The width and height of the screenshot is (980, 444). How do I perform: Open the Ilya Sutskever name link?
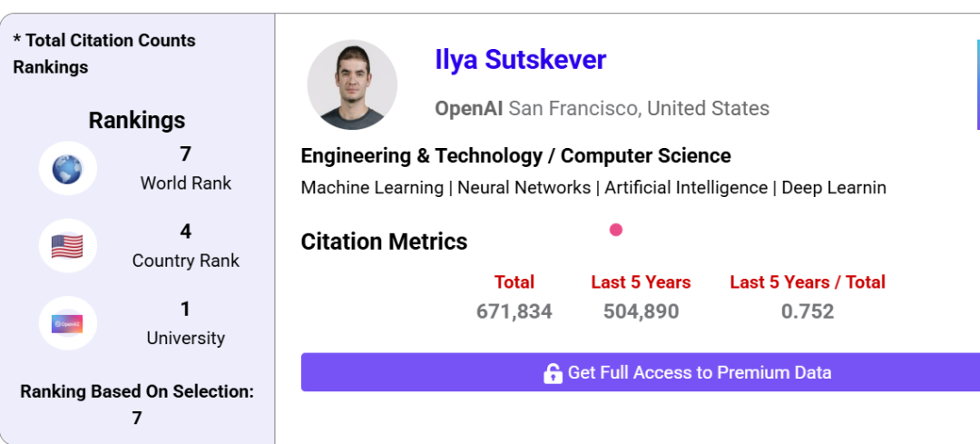coord(520,60)
